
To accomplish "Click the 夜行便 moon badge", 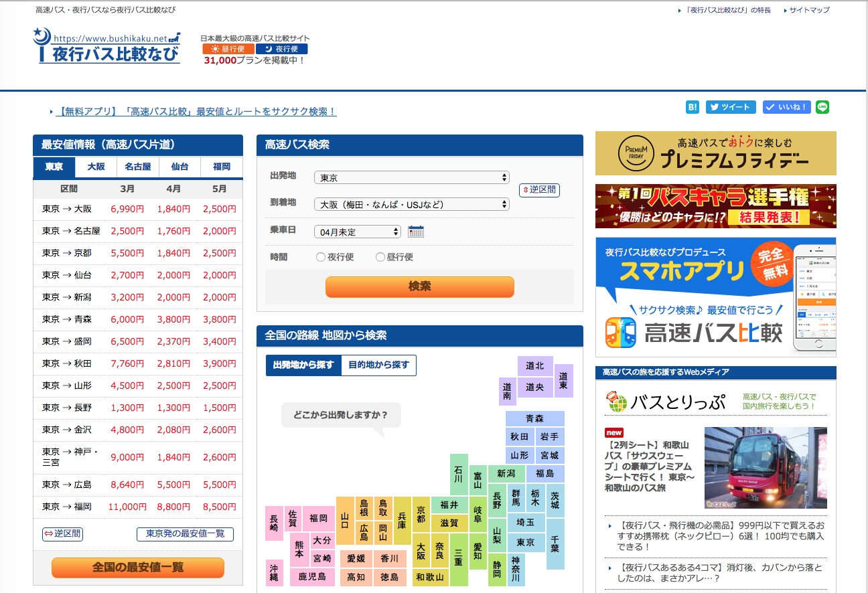I will (282, 49).
